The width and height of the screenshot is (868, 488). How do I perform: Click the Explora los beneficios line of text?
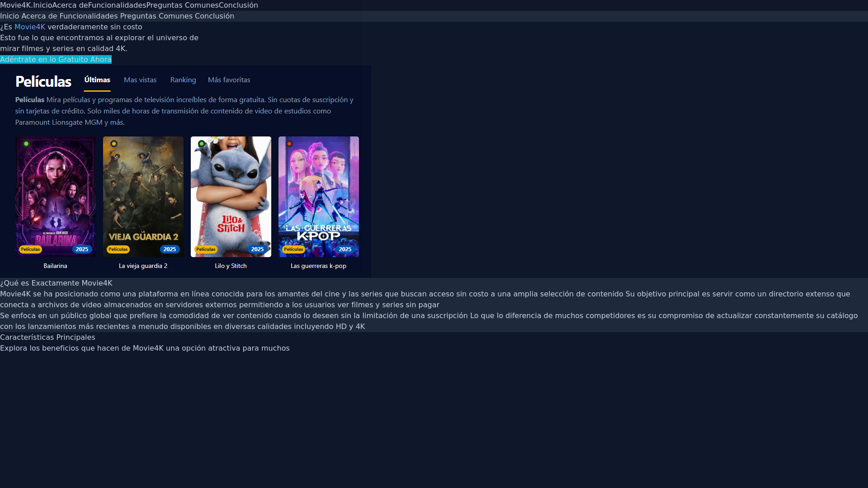pos(145,348)
